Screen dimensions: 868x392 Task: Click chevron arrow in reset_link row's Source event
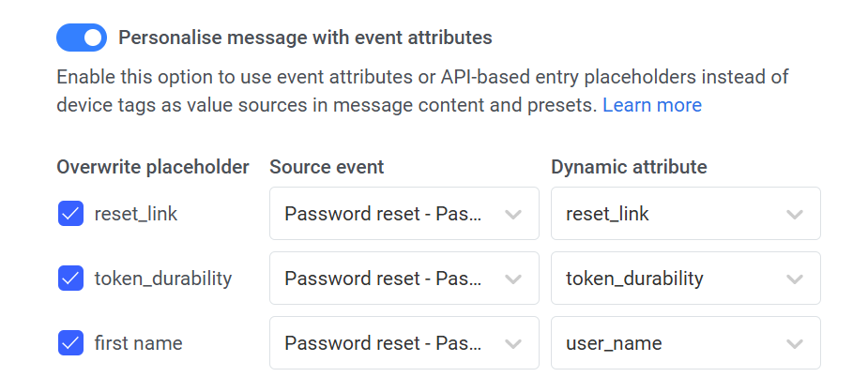tap(513, 214)
